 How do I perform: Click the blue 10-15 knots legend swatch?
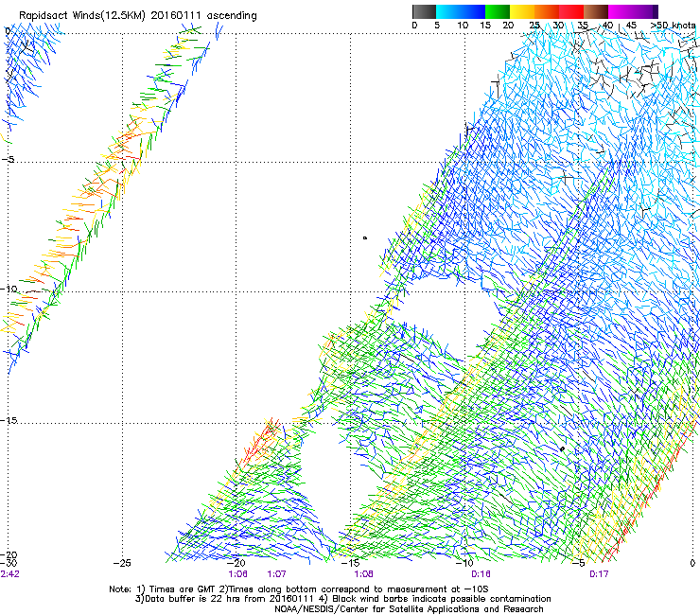473,11
